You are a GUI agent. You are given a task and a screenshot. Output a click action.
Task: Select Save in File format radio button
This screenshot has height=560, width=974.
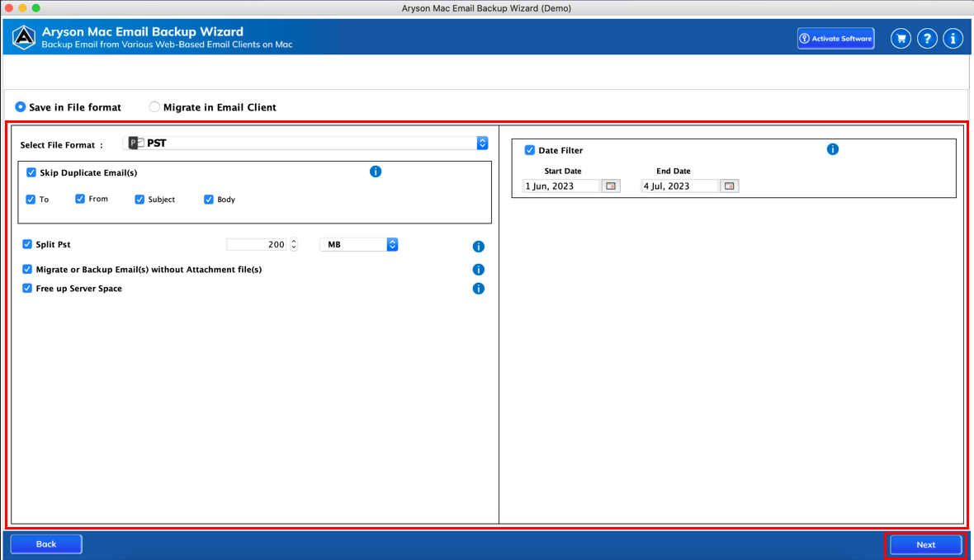(21, 106)
